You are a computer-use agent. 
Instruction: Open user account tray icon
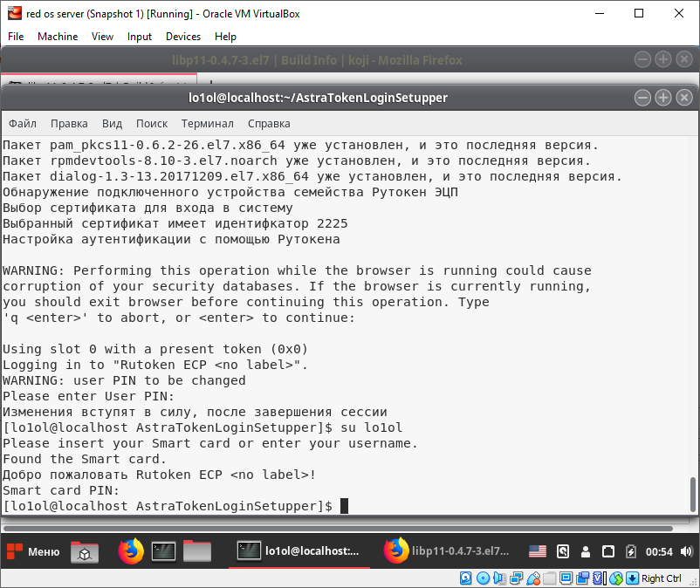coord(586,552)
